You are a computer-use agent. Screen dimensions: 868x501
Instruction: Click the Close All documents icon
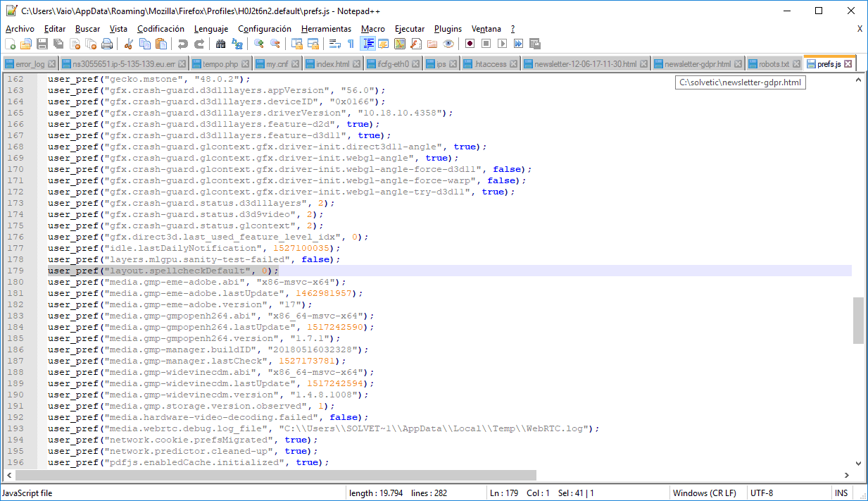pos(91,44)
